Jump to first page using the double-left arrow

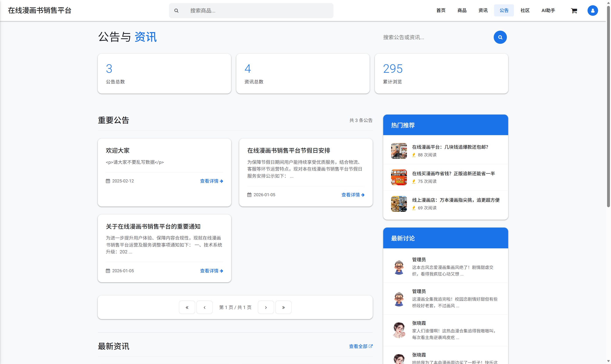click(x=187, y=307)
